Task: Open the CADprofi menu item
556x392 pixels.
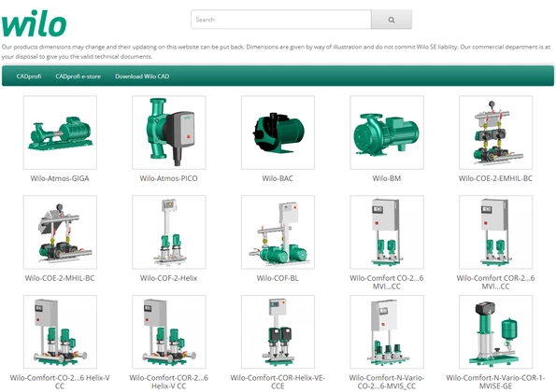Action: (29, 77)
